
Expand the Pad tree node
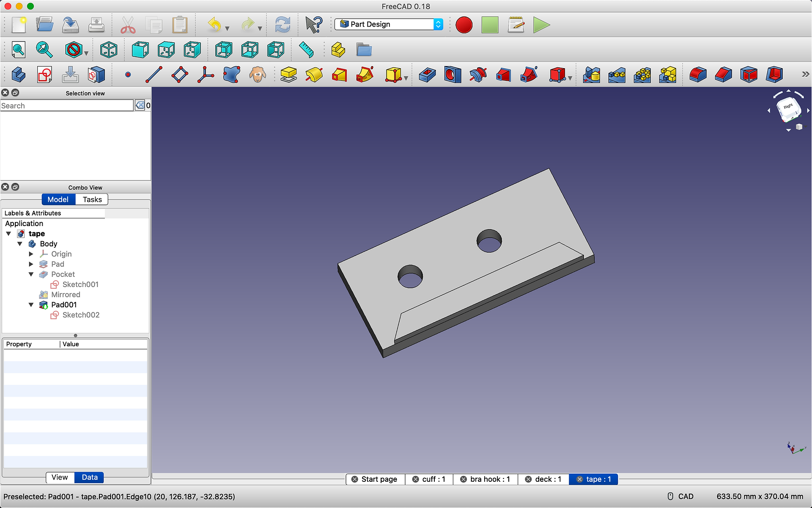(31, 264)
